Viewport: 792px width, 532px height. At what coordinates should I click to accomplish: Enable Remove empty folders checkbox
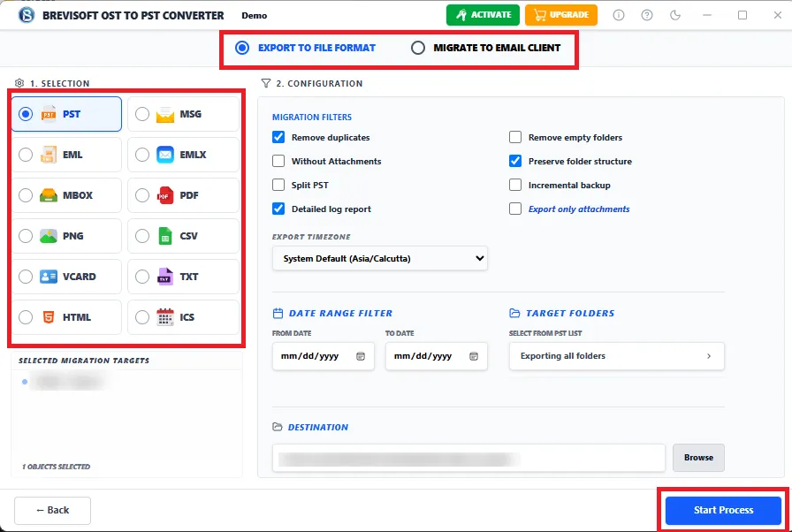(515, 137)
